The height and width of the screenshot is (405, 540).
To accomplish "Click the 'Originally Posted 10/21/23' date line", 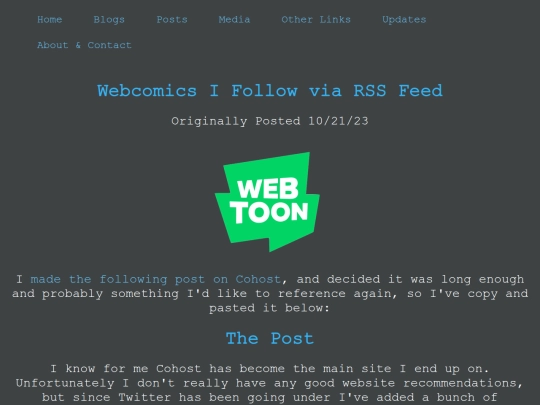I will 270,121.
